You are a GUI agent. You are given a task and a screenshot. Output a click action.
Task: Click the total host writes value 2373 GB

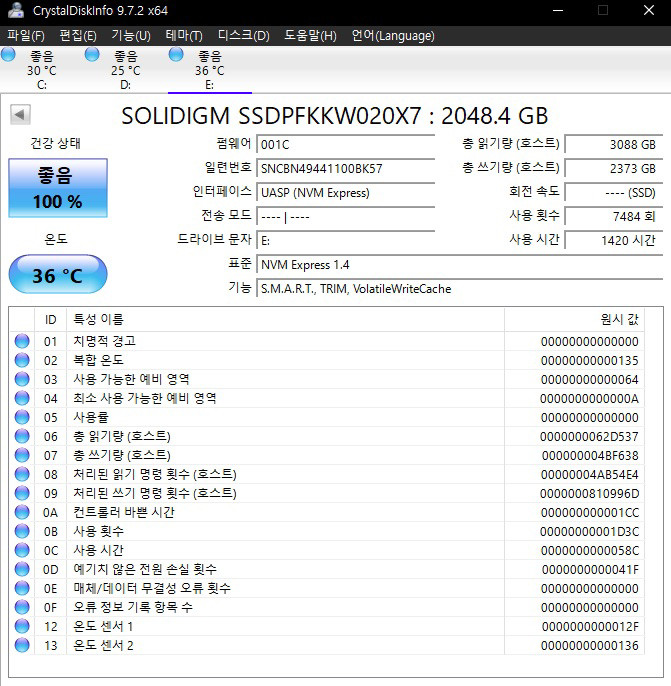(x=614, y=168)
